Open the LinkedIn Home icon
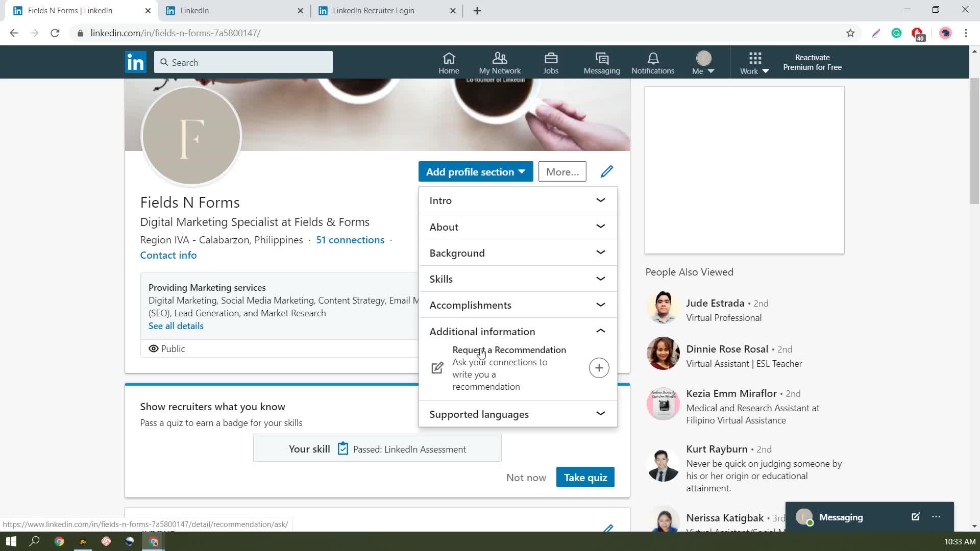The height and width of the screenshot is (551, 980). [449, 58]
